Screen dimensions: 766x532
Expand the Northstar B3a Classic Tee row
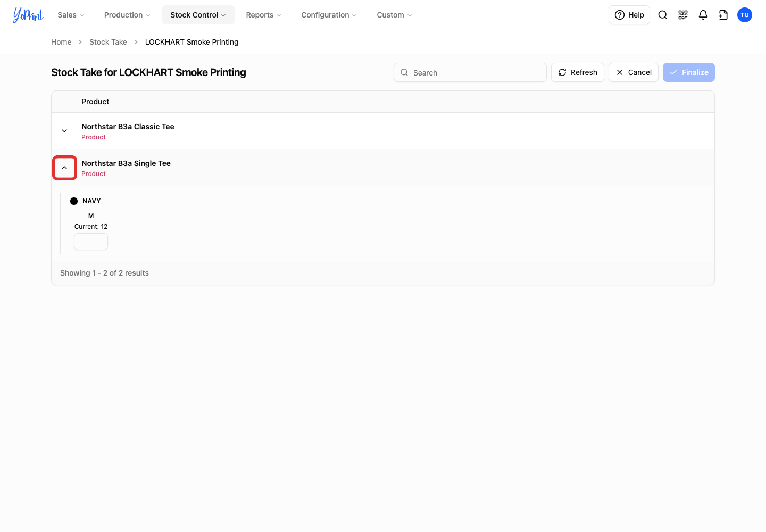64,131
